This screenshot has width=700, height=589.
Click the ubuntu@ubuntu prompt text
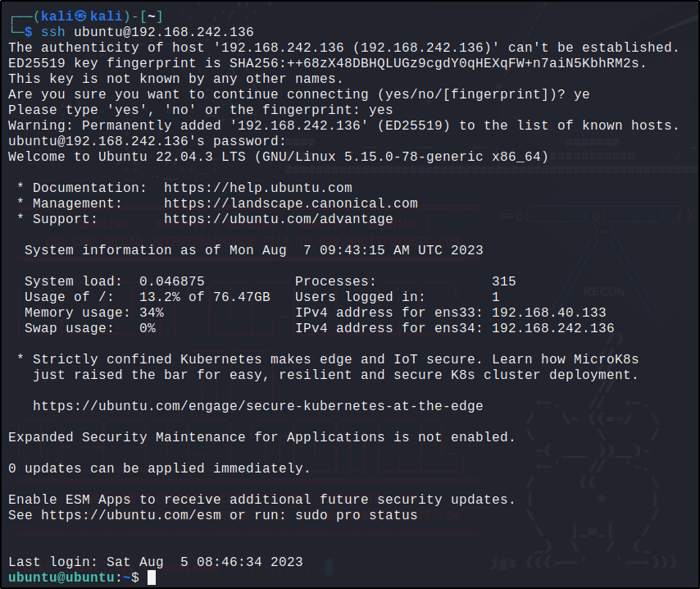pyautogui.click(x=61, y=578)
